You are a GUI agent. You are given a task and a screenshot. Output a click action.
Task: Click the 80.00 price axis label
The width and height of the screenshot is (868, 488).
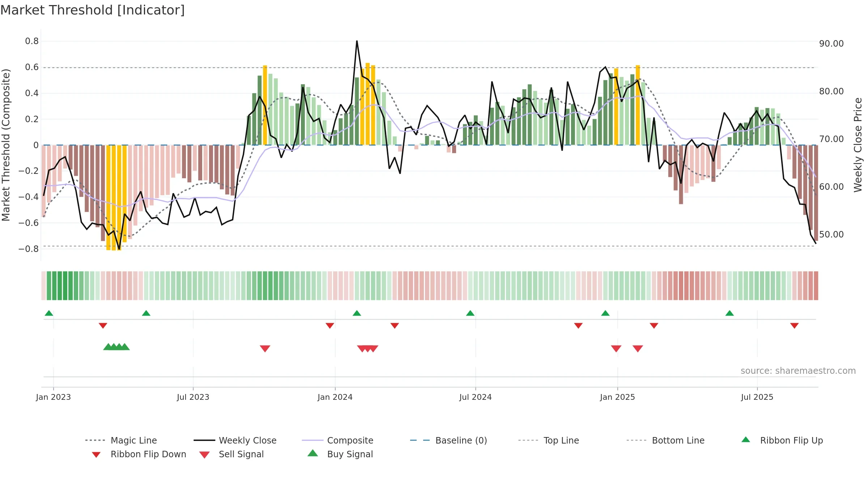[x=831, y=91]
